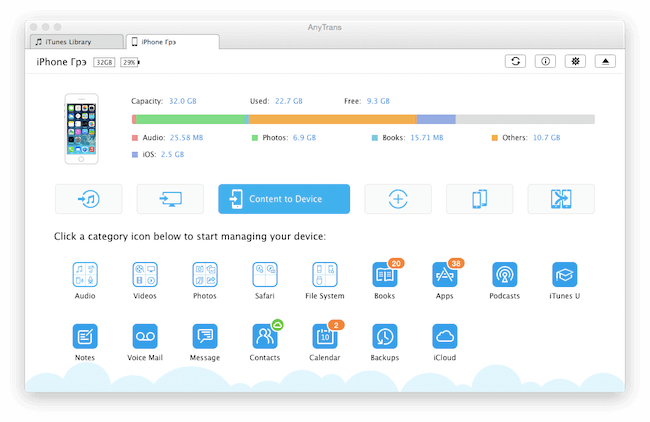The height and width of the screenshot is (422, 650).
Task: Click the Content to Device button
Action: coord(284,199)
